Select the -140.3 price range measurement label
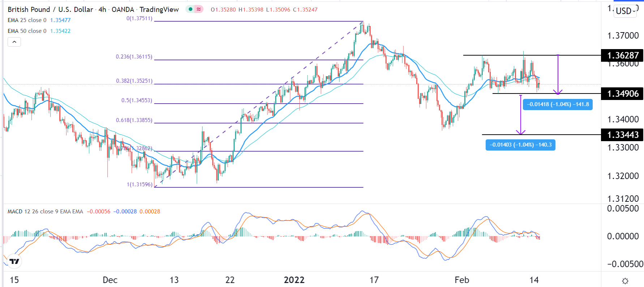The image size is (644, 287). coord(520,145)
